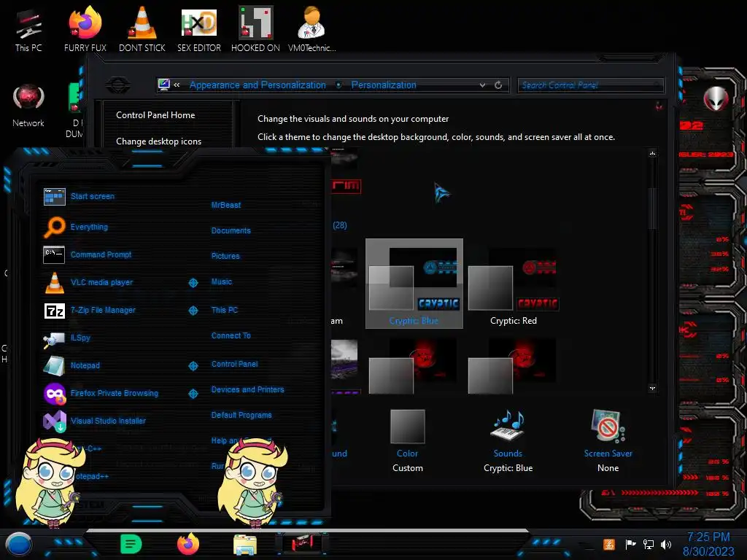Click the Start orb on the taskbar
This screenshot has width=747, height=560.
[19, 544]
